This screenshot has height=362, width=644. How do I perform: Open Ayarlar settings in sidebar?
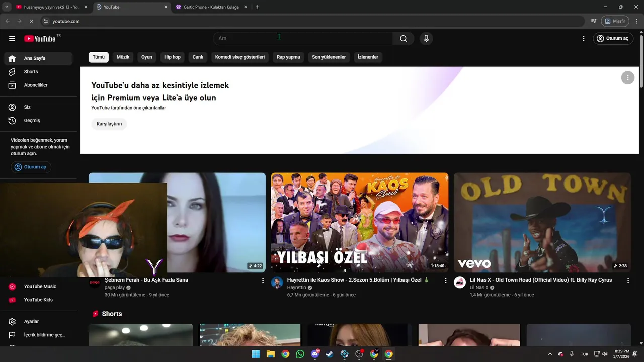[38, 322]
